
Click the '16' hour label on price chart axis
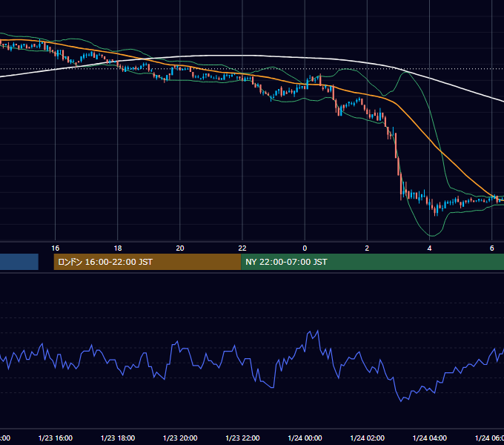[x=56, y=248]
